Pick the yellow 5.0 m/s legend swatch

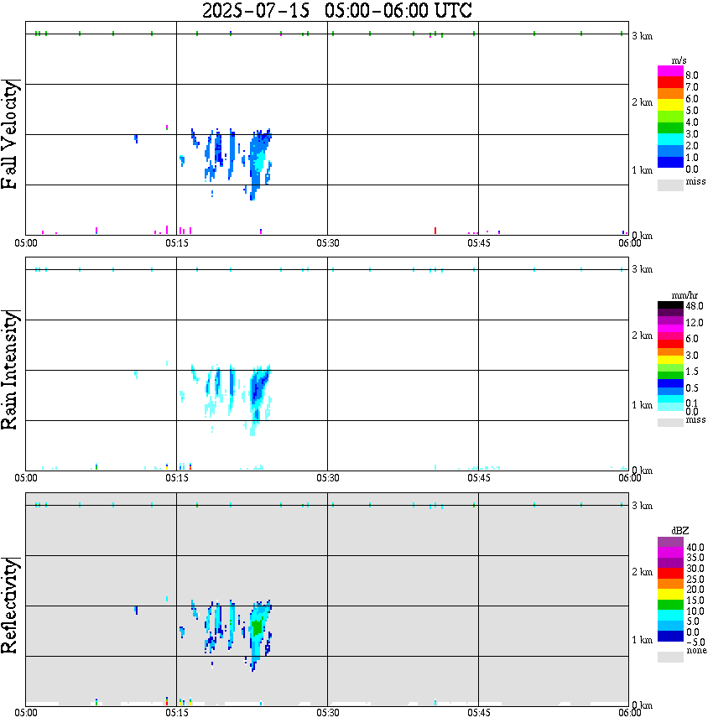[x=670, y=105]
